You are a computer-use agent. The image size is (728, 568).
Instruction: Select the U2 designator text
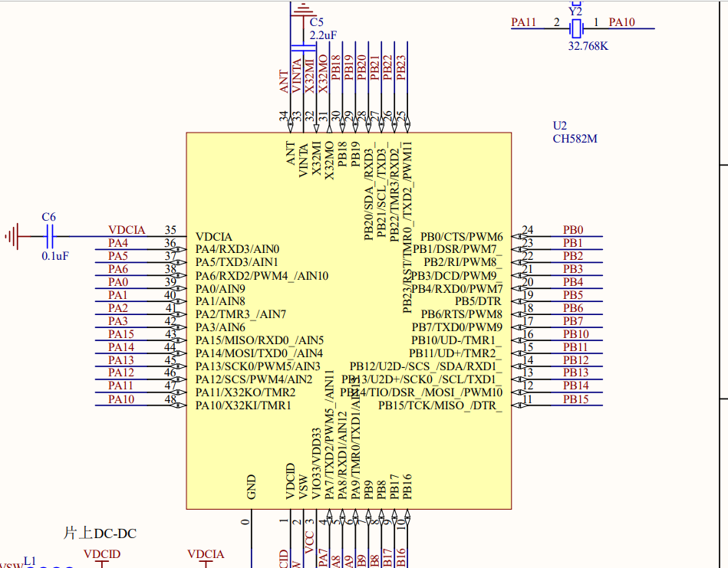pyautogui.click(x=560, y=126)
